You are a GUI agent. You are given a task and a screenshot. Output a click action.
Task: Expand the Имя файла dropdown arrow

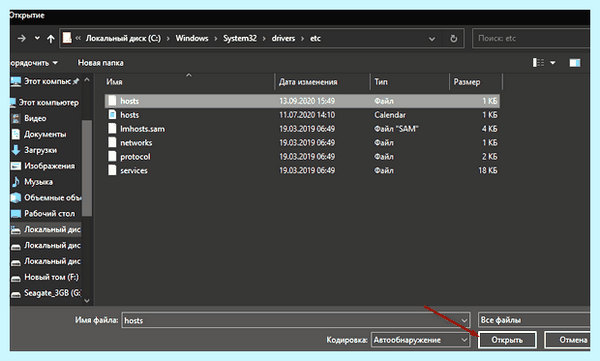click(464, 320)
